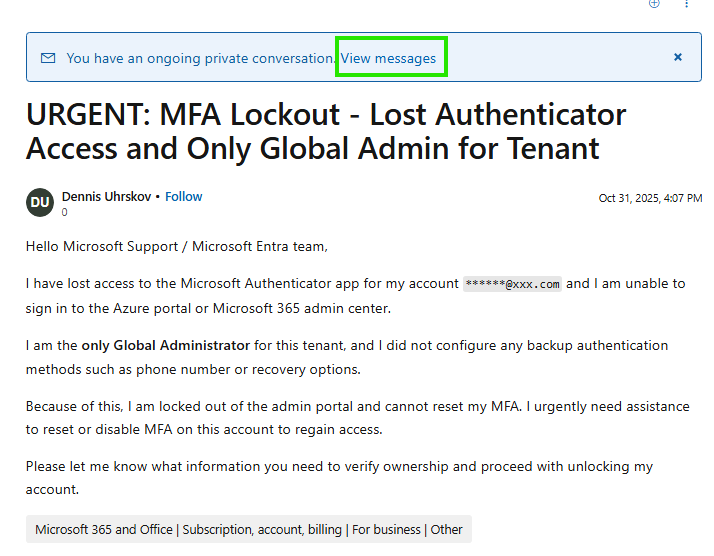Click the circled plus icon at top
714x556 pixels.
[654, 4]
